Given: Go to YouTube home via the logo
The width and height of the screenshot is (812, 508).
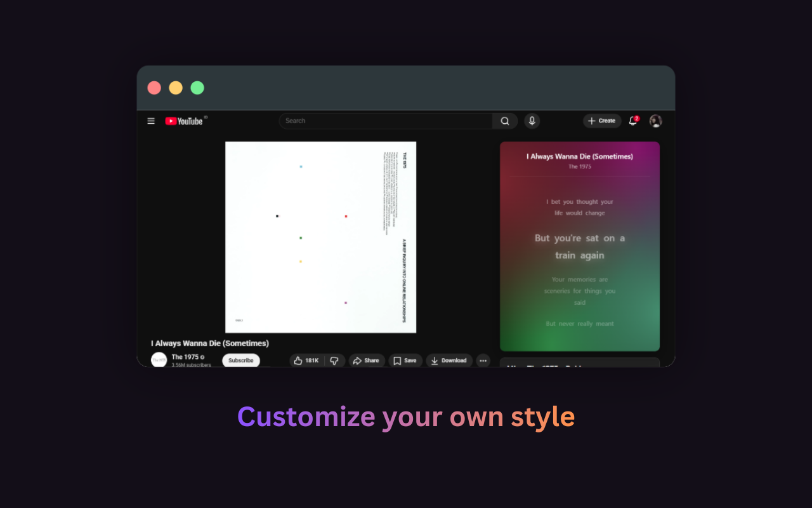Looking at the screenshot, I should (x=184, y=121).
